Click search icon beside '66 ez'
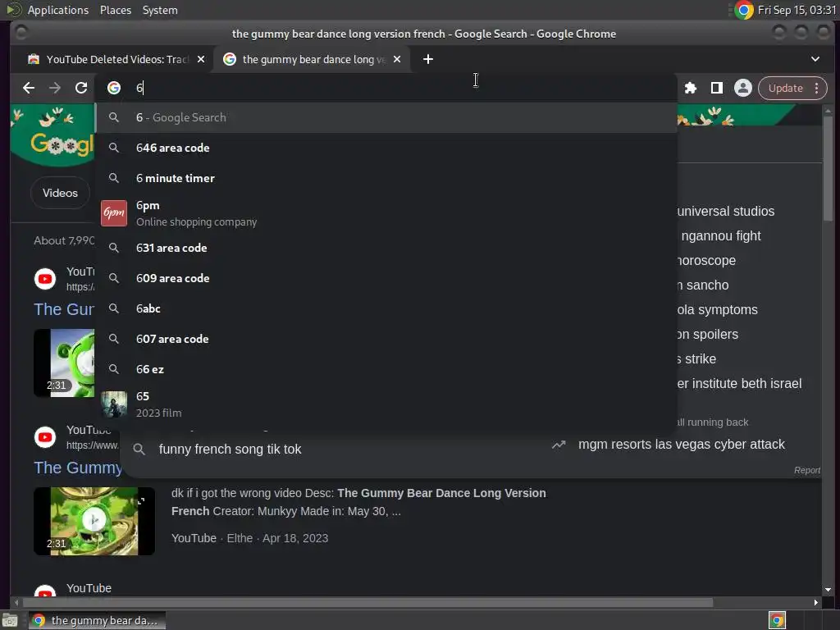This screenshot has width=840, height=630. coord(113,369)
